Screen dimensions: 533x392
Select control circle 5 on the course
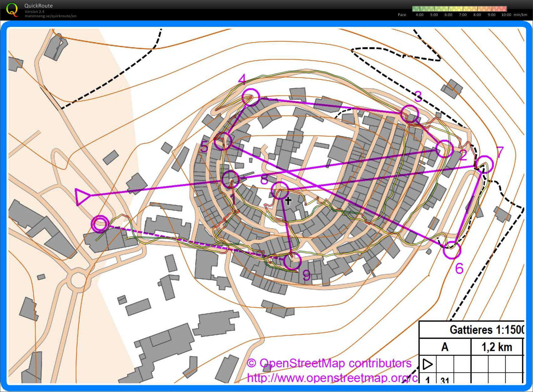pos(223,141)
